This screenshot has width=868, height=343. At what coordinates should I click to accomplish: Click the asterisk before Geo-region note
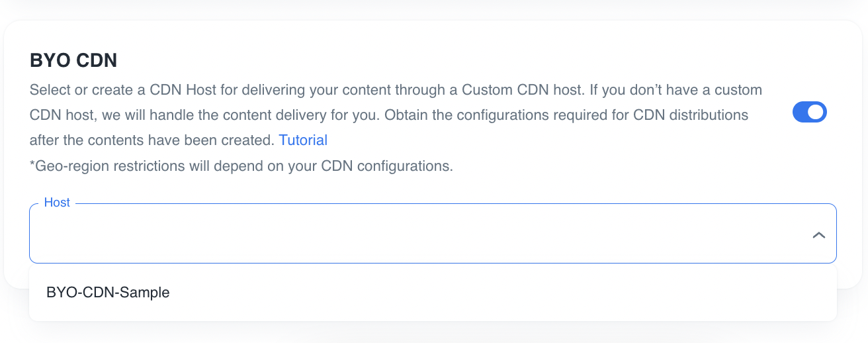(32, 165)
